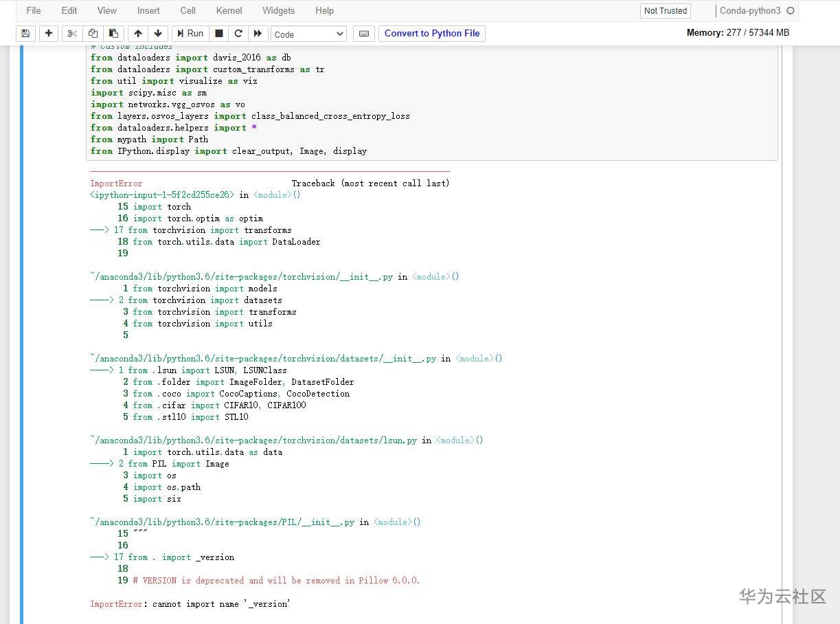The height and width of the screenshot is (624, 840).
Task: Move selected cell down arrow
Action: point(158,34)
